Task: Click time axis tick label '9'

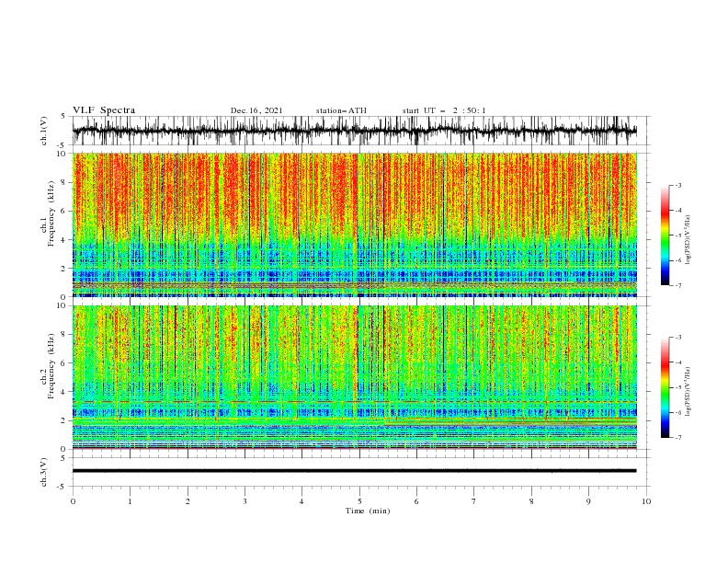Action: pos(588,501)
